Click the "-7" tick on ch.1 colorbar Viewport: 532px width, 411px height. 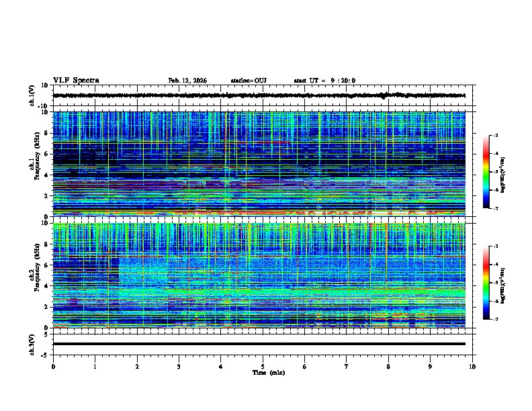[495, 209]
